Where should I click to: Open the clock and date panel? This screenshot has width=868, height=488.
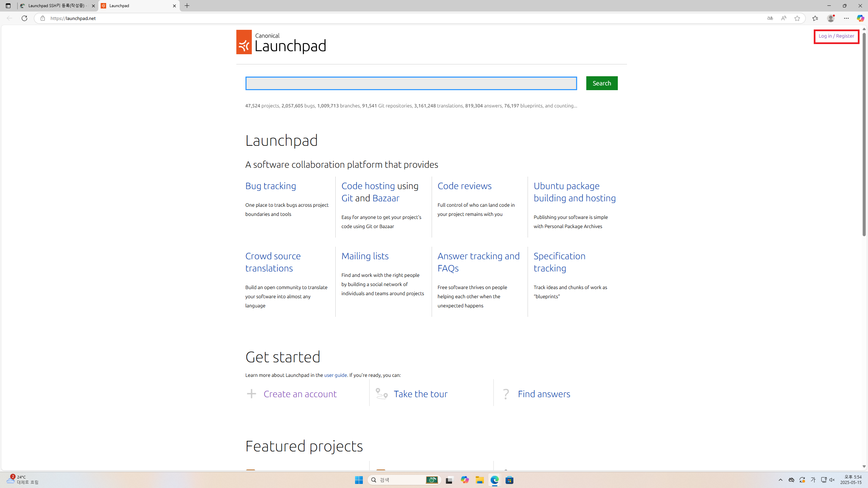[851, 480]
